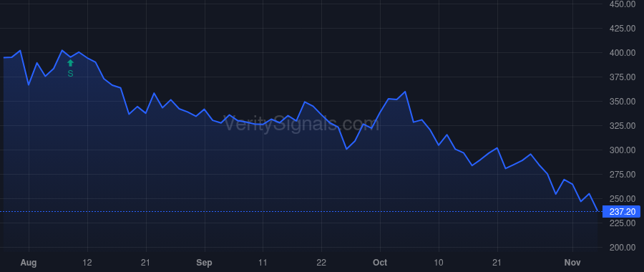
Task: Click the 11 date label on time axis
Action: [263, 262]
